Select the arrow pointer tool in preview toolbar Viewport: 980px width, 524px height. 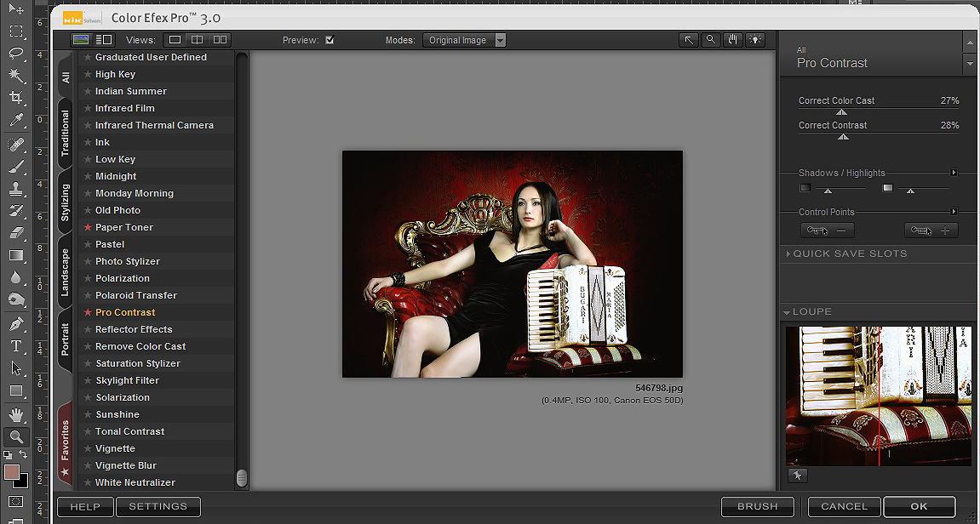(689, 40)
